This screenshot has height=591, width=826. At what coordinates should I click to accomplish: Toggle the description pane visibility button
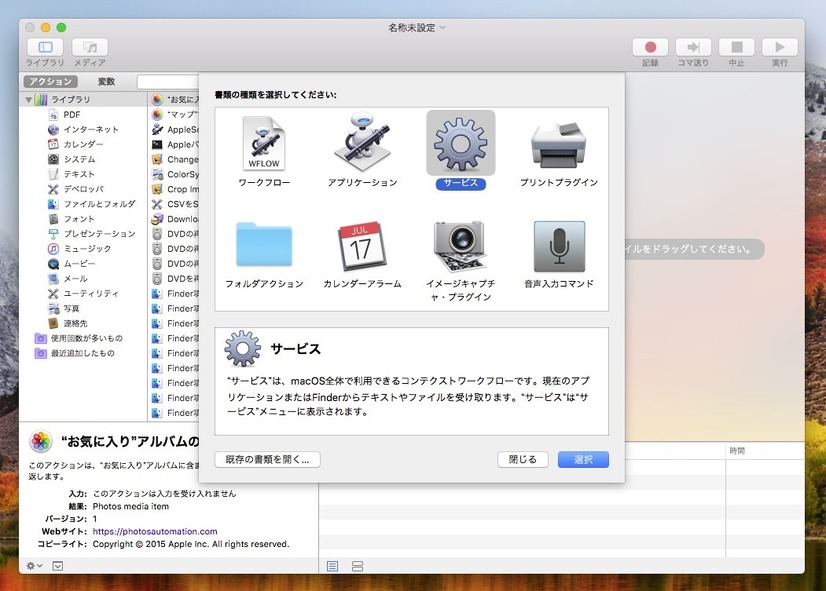tap(58, 566)
